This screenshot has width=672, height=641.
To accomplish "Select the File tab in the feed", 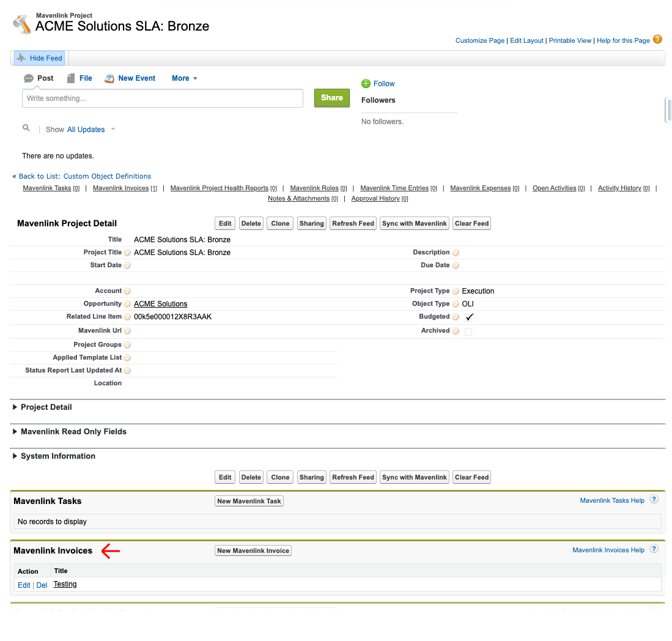I will tap(79, 78).
